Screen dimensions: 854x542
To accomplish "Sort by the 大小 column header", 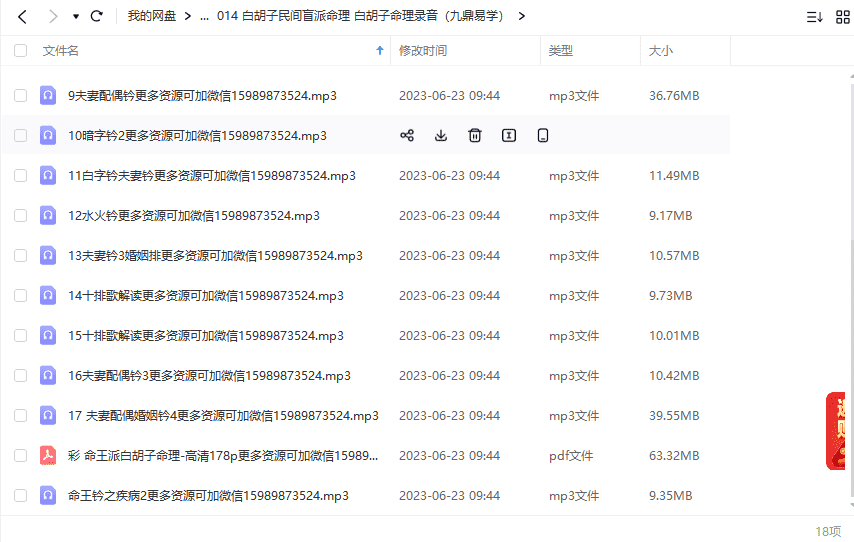I will [661, 51].
